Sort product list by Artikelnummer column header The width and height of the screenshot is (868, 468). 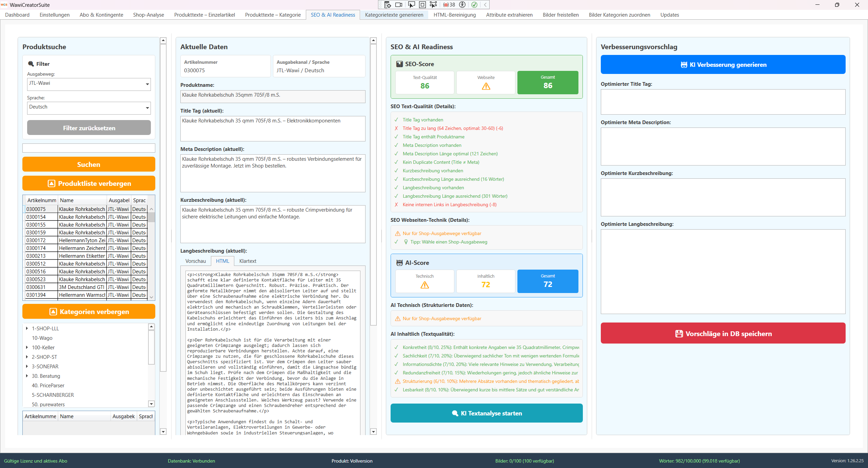(41, 200)
